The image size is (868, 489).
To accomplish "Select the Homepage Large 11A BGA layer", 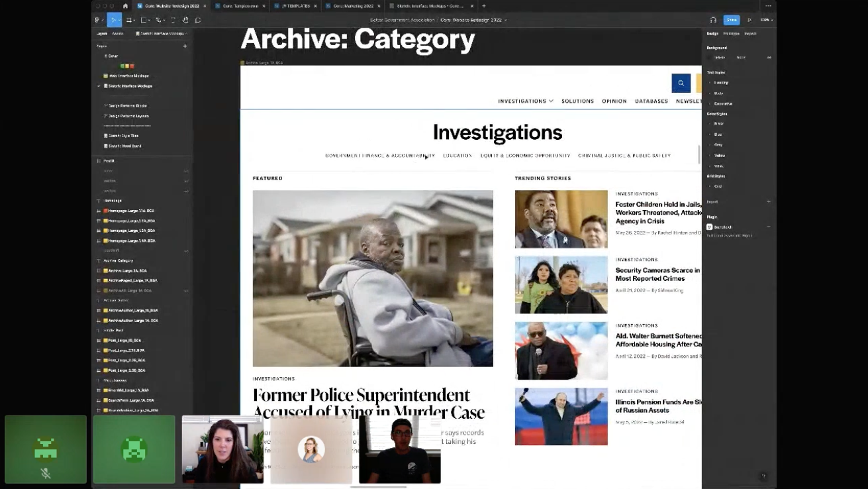I will pyautogui.click(x=131, y=211).
